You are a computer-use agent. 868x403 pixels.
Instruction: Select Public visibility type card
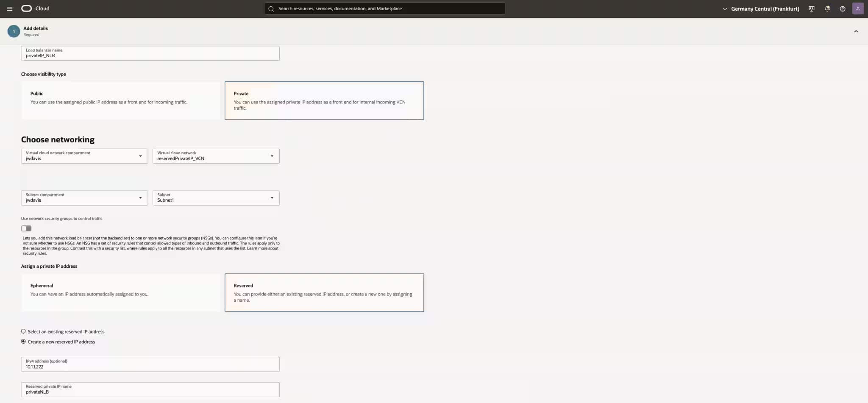(121, 100)
